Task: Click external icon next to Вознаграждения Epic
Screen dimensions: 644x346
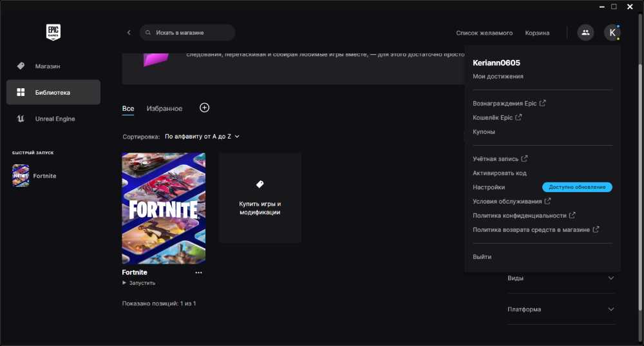Action: coord(542,103)
